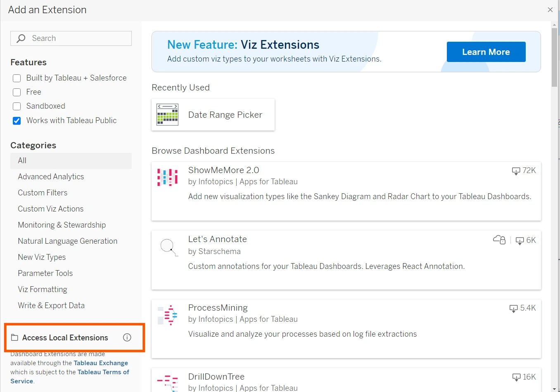Click the 'New Feature: Viz Extensions' heading
Viewport: 560px width, 392px height.
tap(243, 45)
